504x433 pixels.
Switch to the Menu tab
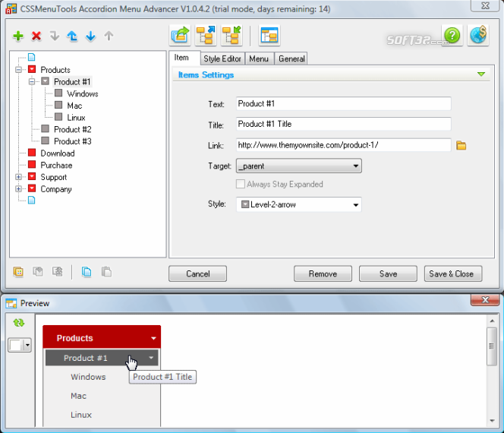[x=259, y=58]
